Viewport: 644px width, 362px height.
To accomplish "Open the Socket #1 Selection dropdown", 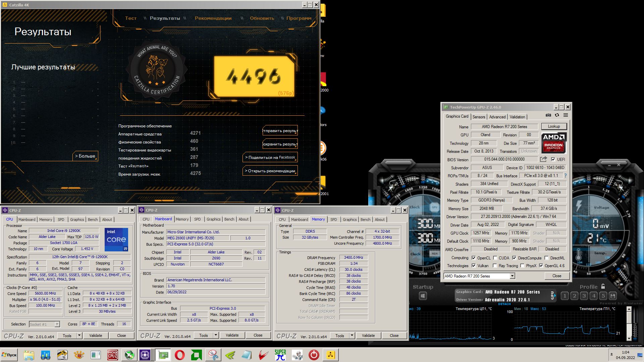I will [57, 324].
